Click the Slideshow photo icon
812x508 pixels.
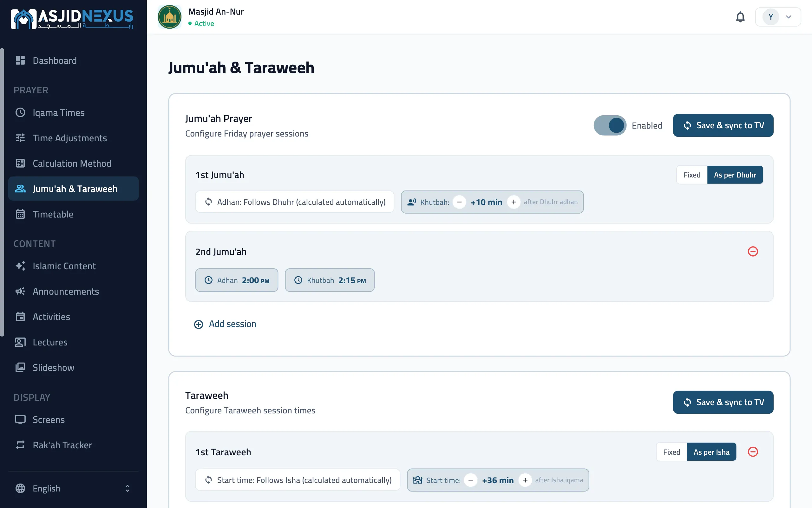(x=20, y=367)
